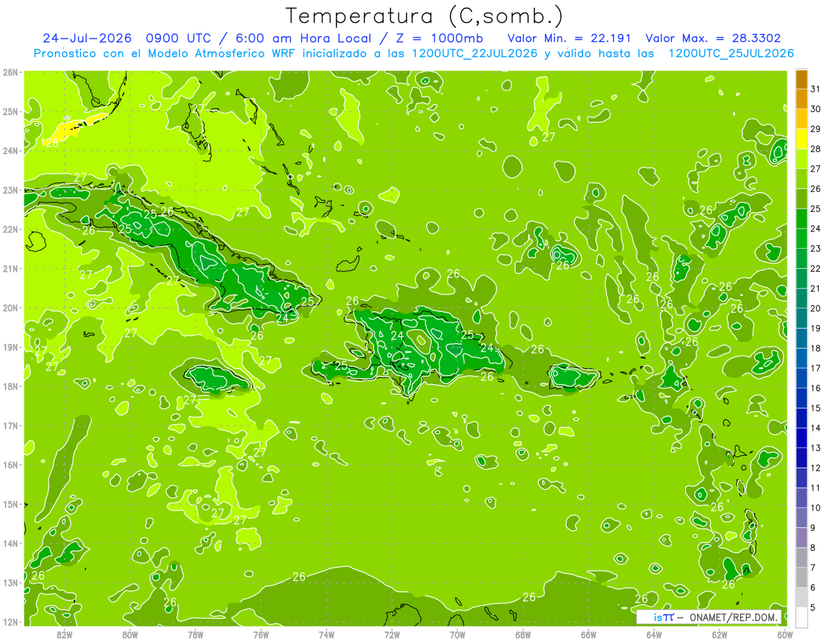Click "Valor Min. = 22.191" in the header
Screen dimensions: 834x644
coord(569,38)
